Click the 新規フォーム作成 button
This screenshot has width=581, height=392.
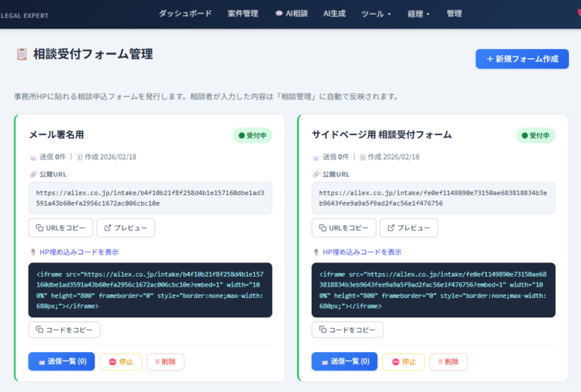pyautogui.click(x=522, y=59)
